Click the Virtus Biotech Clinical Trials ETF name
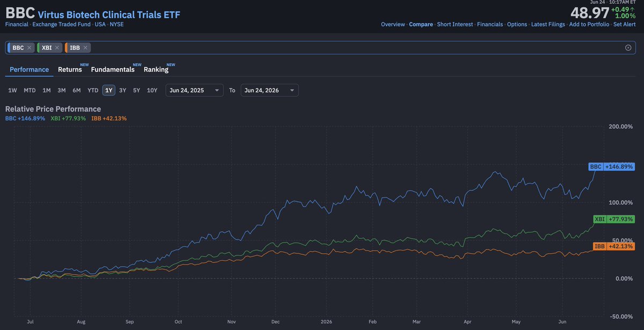Image resolution: width=644 pixels, height=330 pixels. 109,14
